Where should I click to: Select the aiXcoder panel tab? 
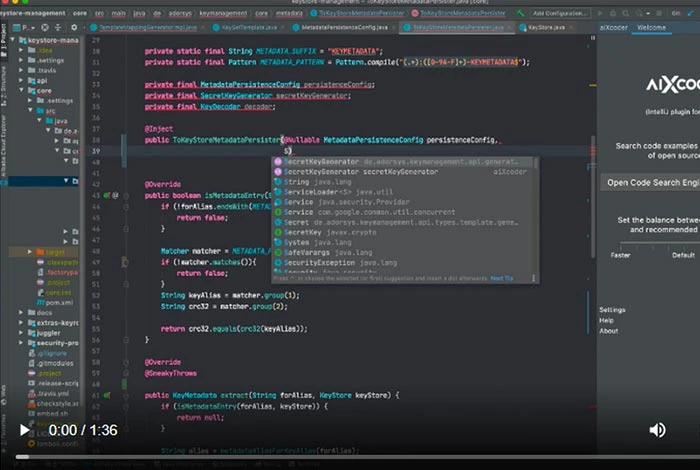[613, 28]
